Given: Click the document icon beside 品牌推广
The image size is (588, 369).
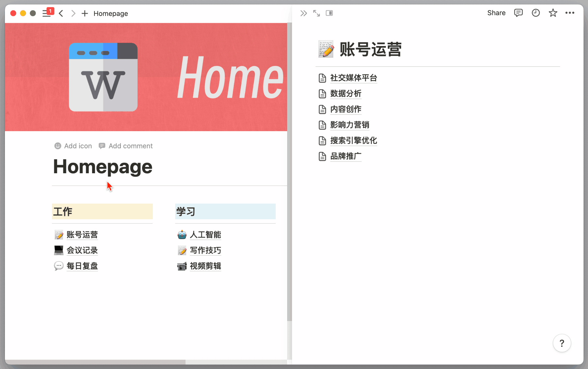Looking at the screenshot, I should pyautogui.click(x=322, y=156).
